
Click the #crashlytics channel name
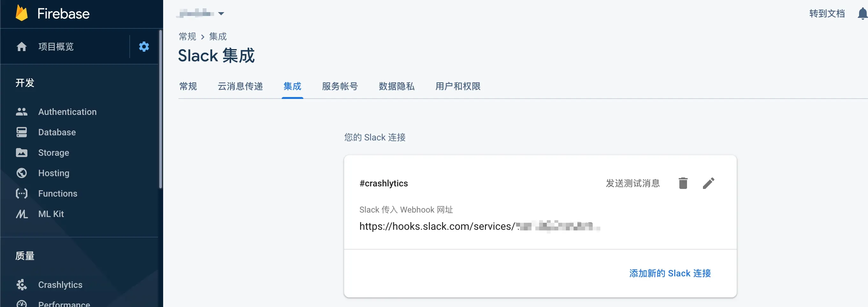click(383, 183)
